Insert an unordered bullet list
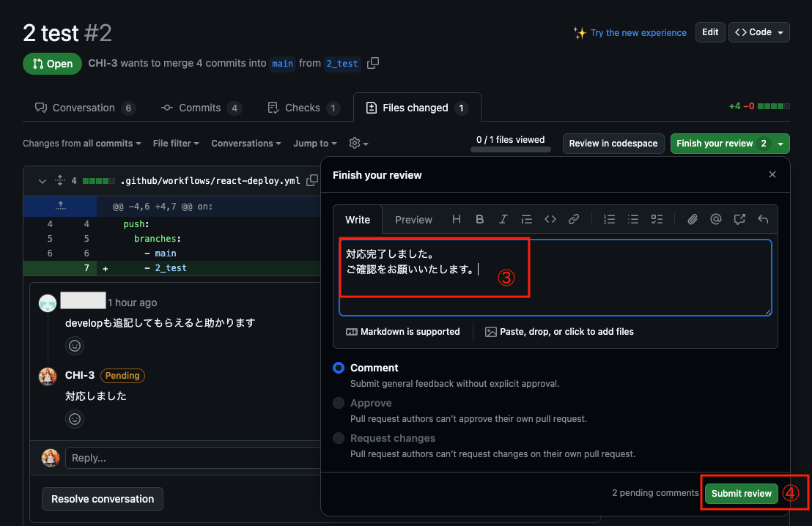Image resolution: width=812 pixels, height=526 pixels. pos(633,220)
